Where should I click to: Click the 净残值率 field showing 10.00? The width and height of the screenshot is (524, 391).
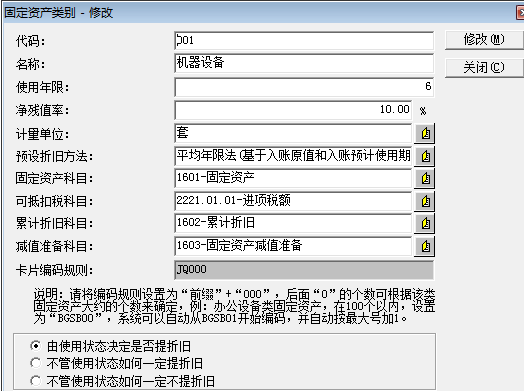click(293, 110)
